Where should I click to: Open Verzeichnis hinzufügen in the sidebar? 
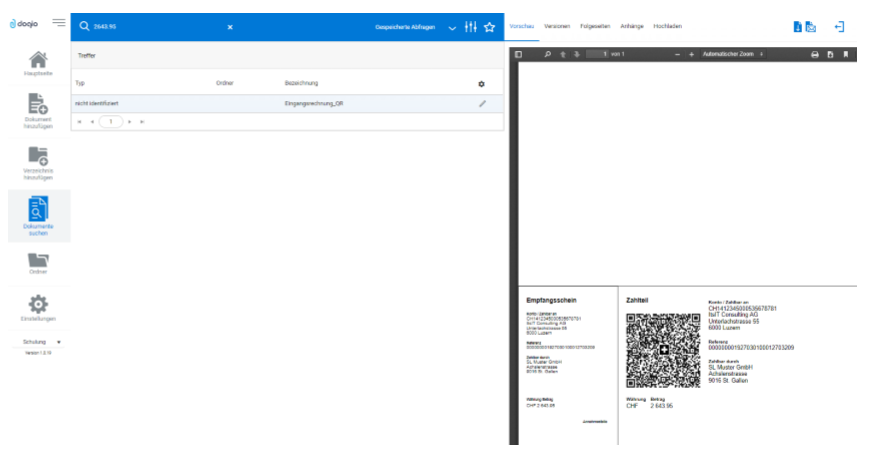click(38, 155)
